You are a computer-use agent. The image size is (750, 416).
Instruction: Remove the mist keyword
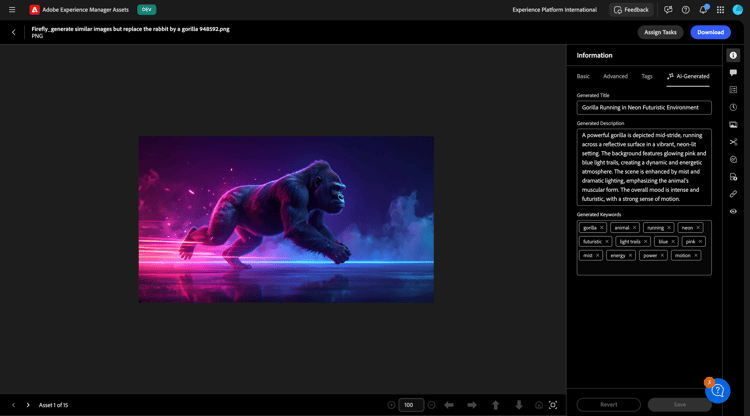coord(597,255)
